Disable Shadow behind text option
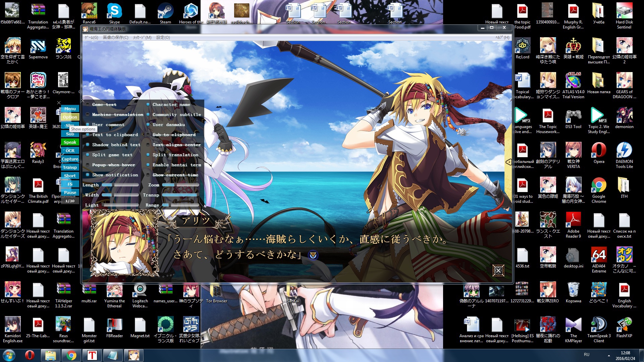This screenshot has height=362, width=644. tap(88, 145)
